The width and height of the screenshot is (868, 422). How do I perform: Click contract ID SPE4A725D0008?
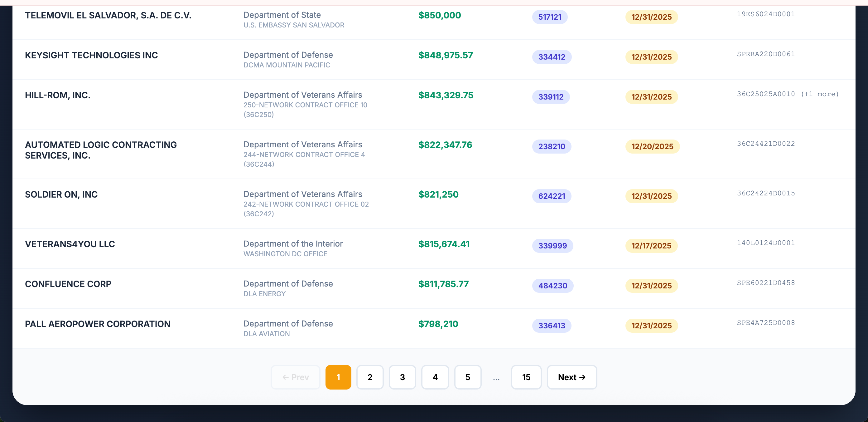(x=765, y=323)
